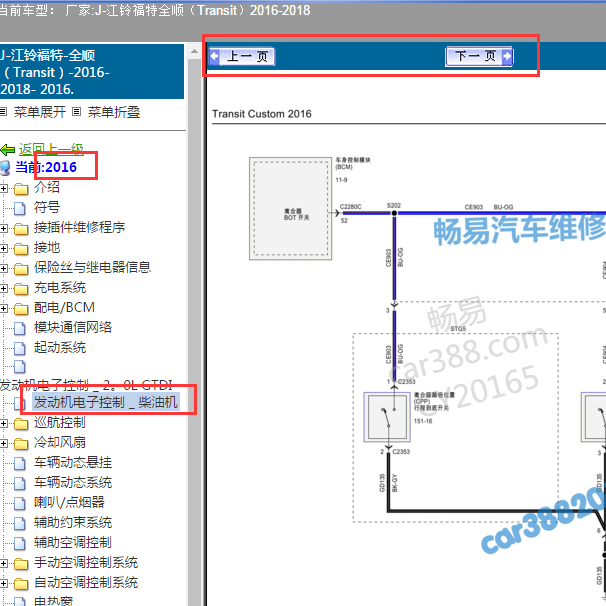Viewport: 606px width, 606px height.
Task: Expand all menus via 菜单展开
Action: coord(40,112)
